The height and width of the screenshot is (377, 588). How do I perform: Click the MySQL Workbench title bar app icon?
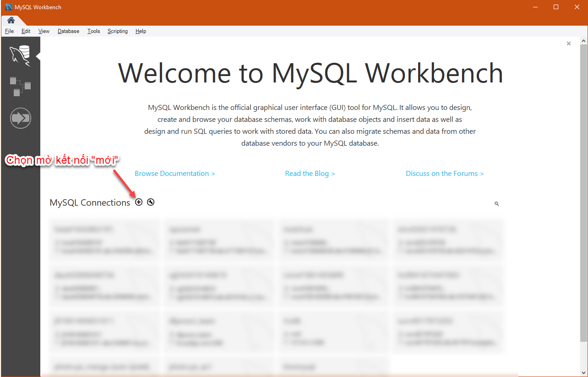click(x=9, y=7)
